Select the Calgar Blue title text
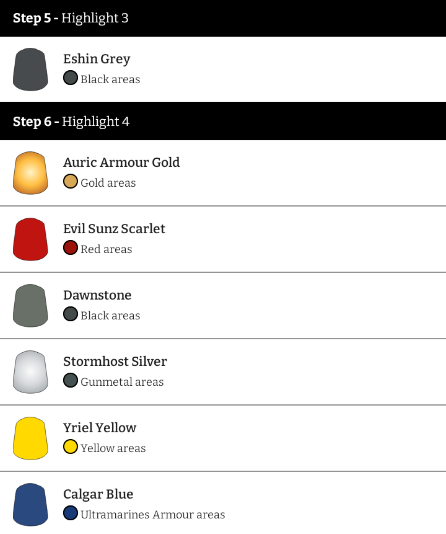The width and height of the screenshot is (446, 534). (x=98, y=494)
